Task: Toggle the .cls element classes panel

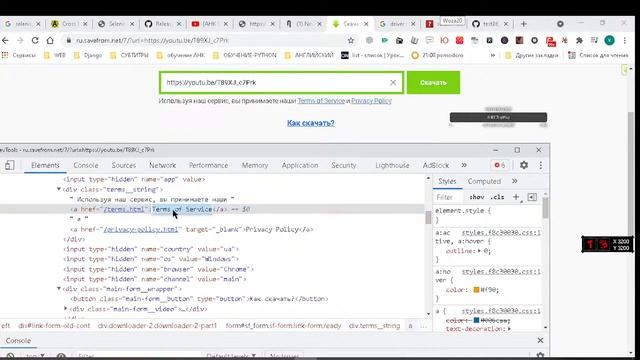Action: [497, 197]
